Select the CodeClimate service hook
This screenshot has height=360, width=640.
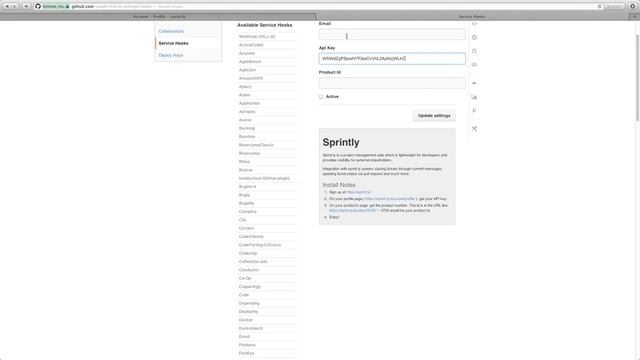pyautogui.click(x=251, y=237)
